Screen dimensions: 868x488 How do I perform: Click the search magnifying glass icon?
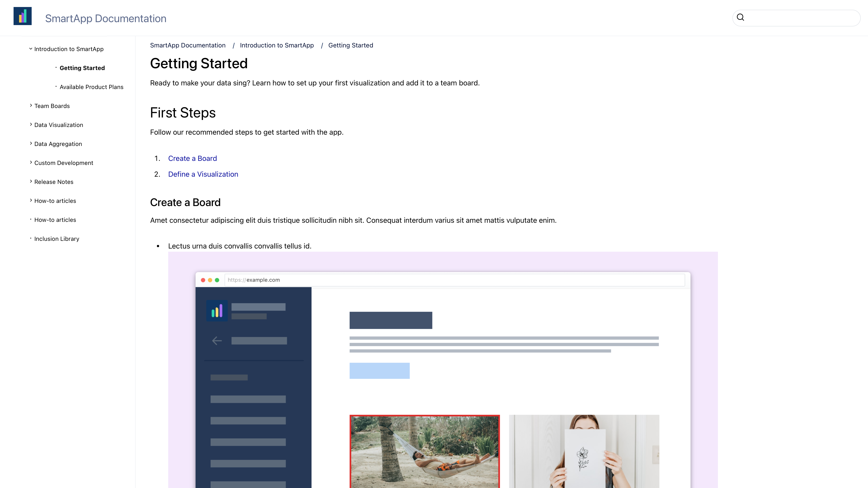coord(741,17)
